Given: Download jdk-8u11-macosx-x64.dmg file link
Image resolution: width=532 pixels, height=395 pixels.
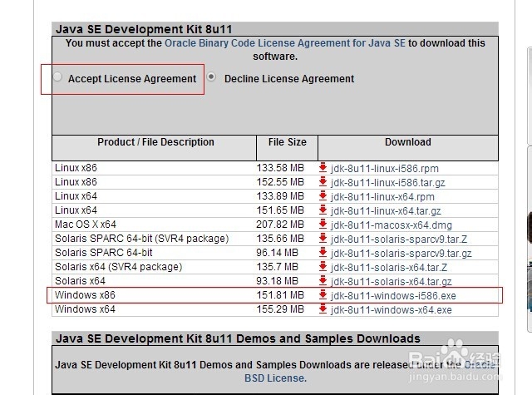Looking at the screenshot, I should click(392, 225).
